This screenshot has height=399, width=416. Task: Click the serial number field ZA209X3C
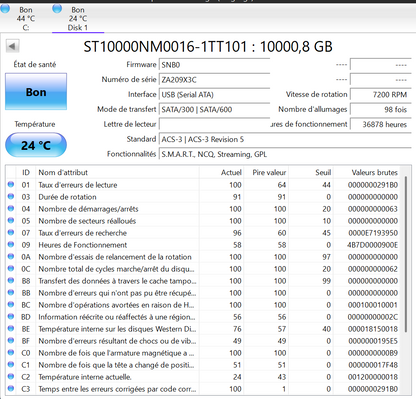pyautogui.click(x=215, y=80)
